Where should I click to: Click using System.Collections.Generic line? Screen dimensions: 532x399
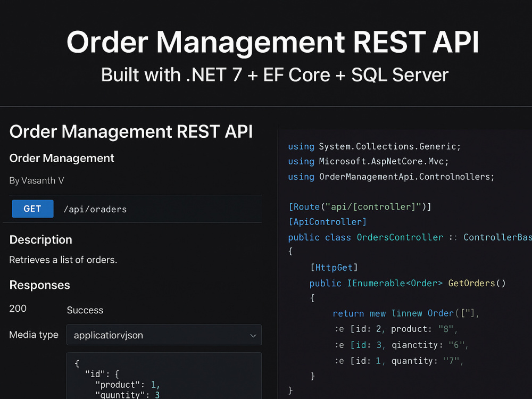click(374, 147)
